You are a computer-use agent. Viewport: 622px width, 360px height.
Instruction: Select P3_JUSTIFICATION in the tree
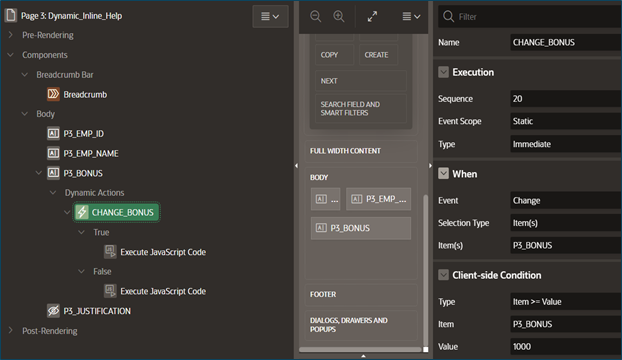click(97, 311)
